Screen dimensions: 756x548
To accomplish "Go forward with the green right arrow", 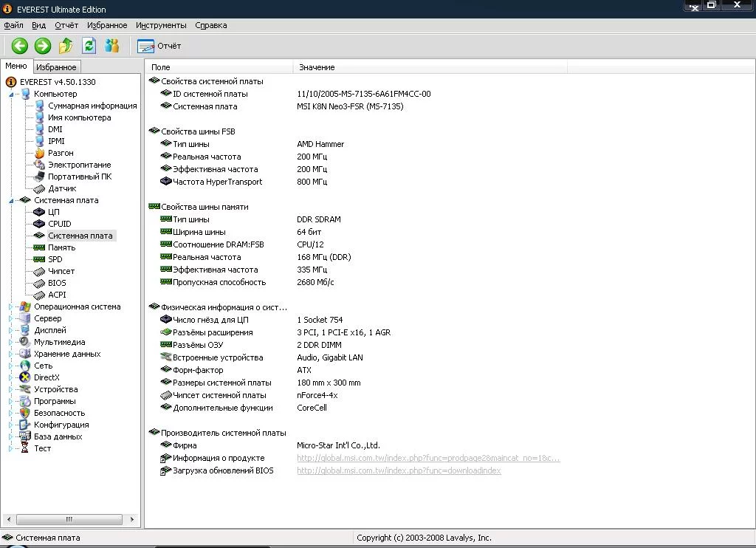I will coord(42,46).
